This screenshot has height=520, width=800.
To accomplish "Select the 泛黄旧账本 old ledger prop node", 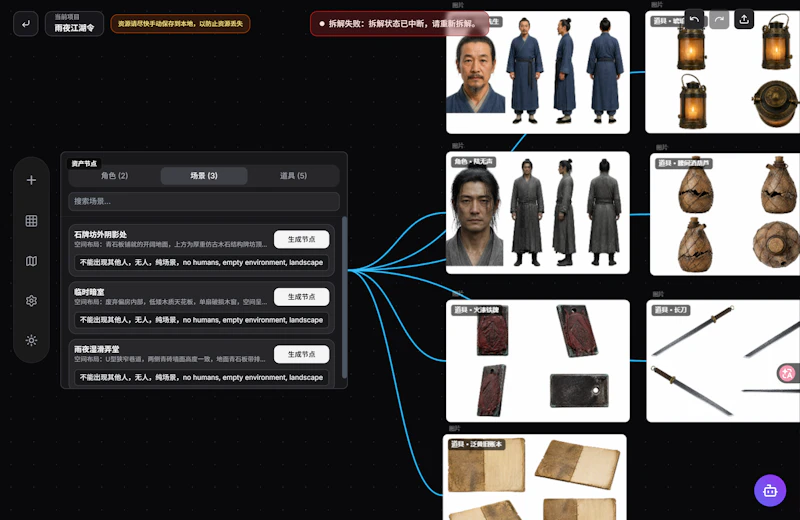I will click(x=535, y=477).
